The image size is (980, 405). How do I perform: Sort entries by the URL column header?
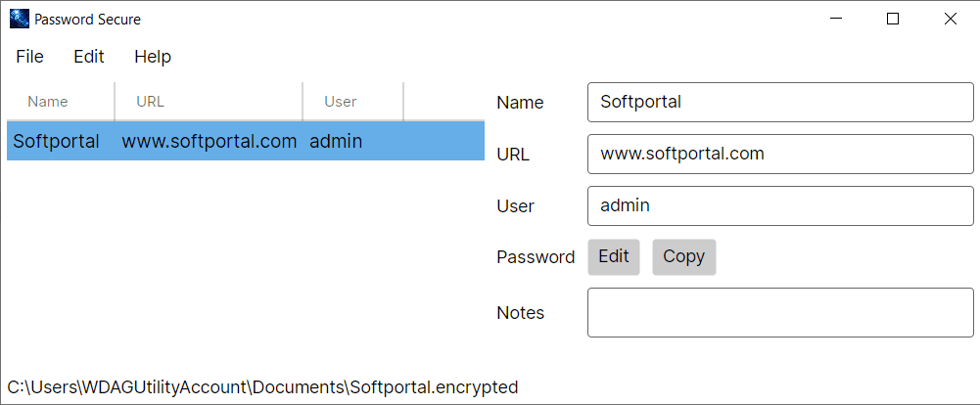point(151,102)
